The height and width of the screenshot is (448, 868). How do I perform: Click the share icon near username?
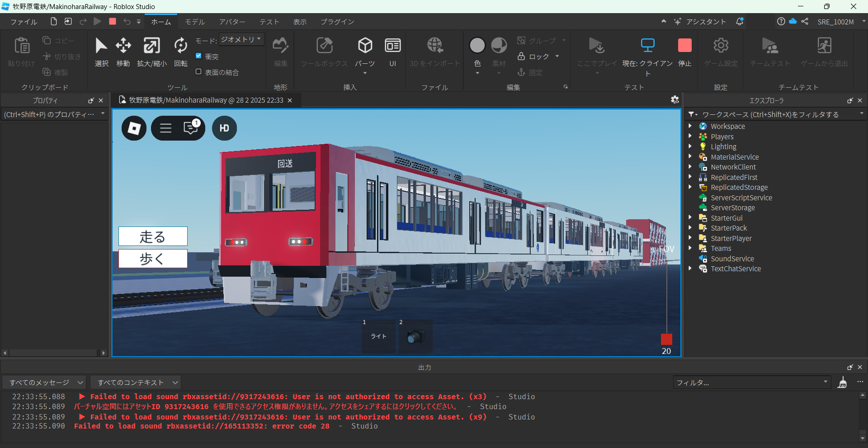[805, 21]
